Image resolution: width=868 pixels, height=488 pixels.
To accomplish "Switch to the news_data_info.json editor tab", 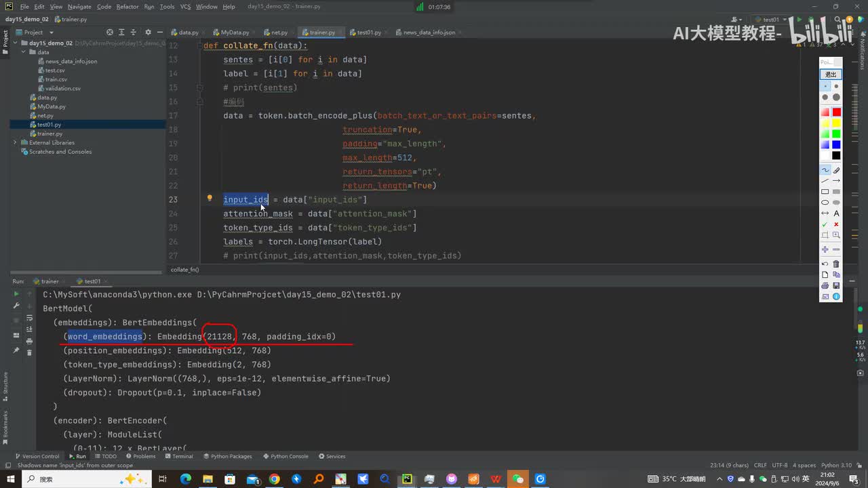I will (425, 32).
